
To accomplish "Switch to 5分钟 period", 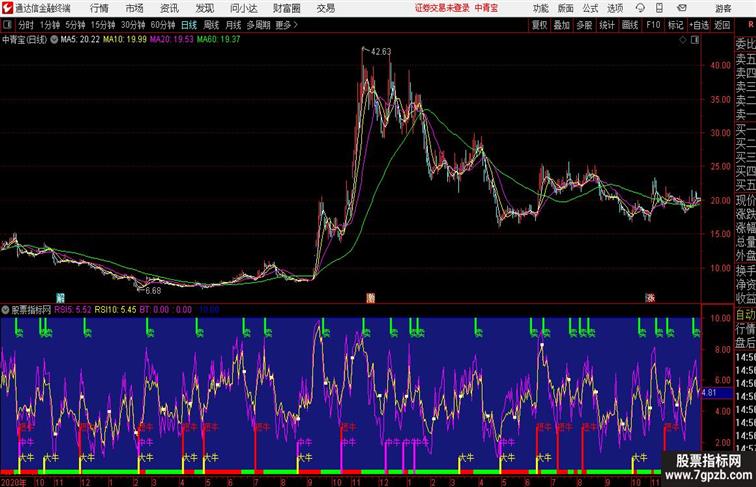I will point(75,25).
